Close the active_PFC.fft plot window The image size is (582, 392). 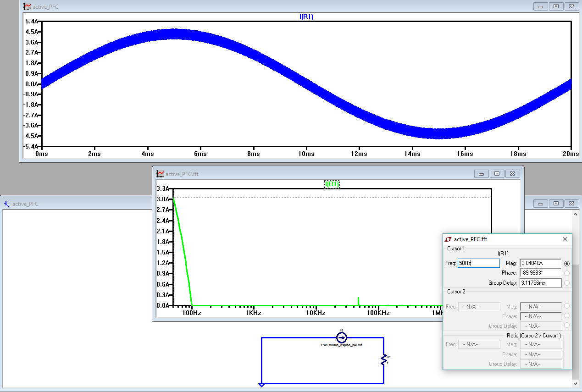pos(512,174)
